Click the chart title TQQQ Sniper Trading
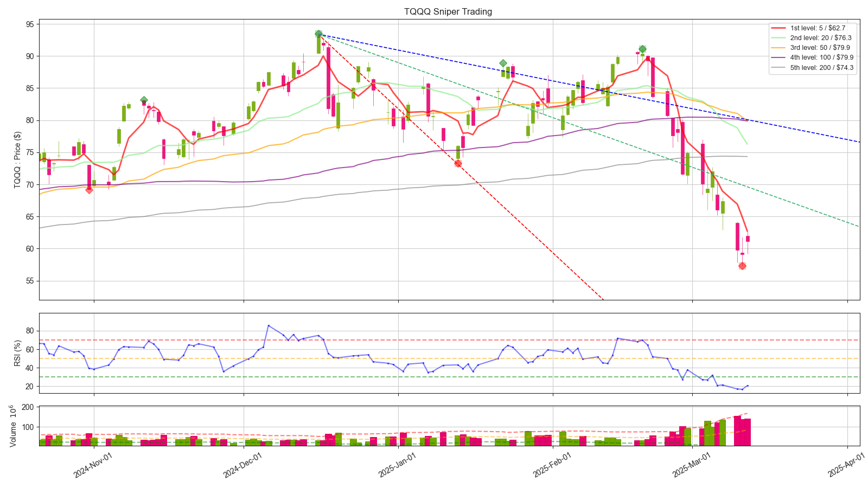Image resolution: width=868 pixels, height=488 pixels. coord(448,11)
